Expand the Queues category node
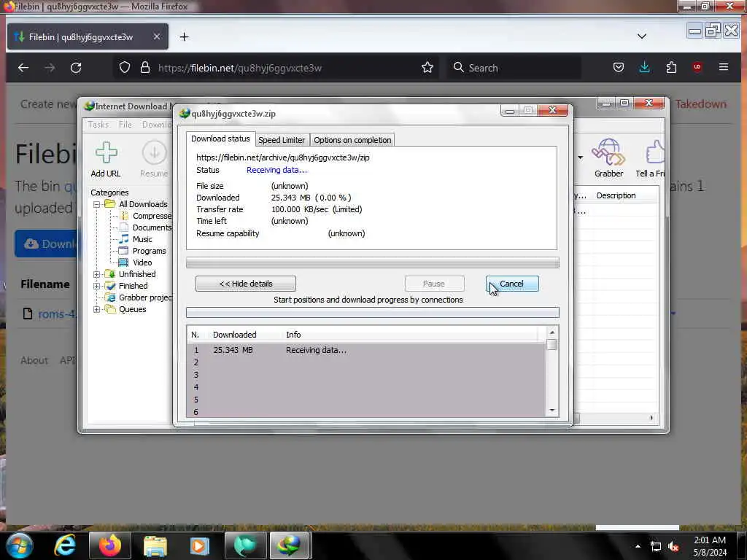The height and width of the screenshot is (560, 747). pyautogui.click(x=97, y=309)
